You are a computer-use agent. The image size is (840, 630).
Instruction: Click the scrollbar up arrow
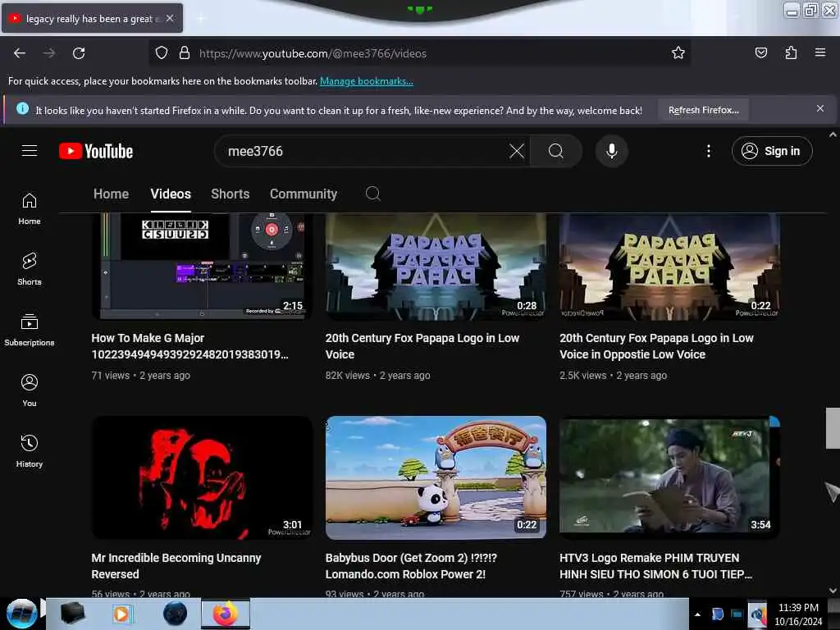pos(833,135)
